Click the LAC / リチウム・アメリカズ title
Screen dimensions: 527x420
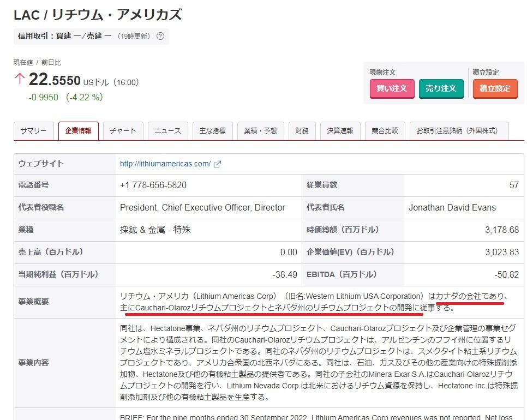[x=98, y=15]
